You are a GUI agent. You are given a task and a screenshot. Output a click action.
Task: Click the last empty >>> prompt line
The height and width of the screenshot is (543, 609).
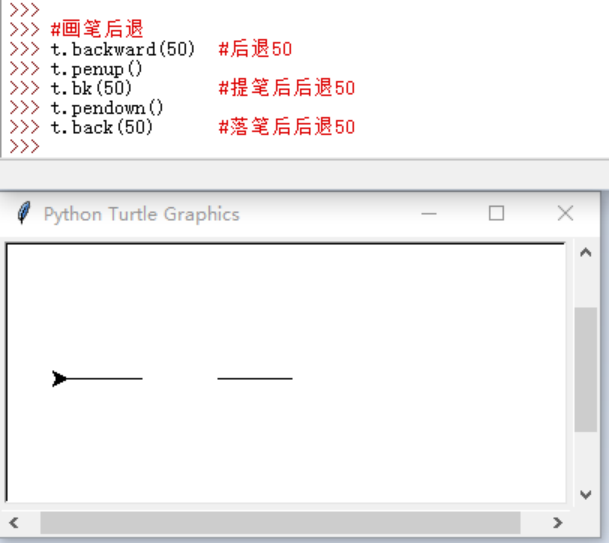pos(24,147)
